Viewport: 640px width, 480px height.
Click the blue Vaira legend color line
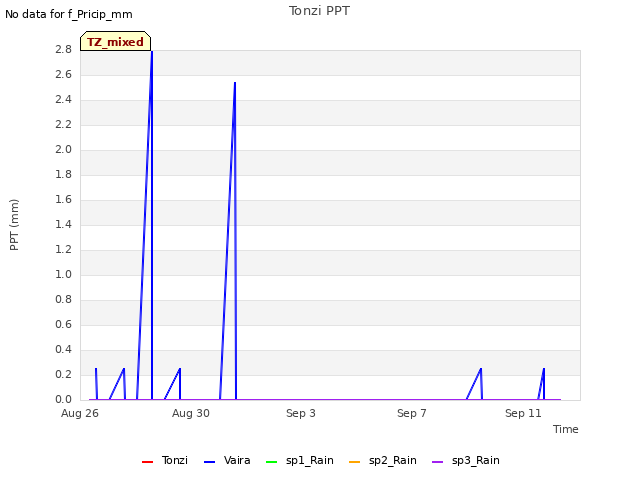pos(209,462)
